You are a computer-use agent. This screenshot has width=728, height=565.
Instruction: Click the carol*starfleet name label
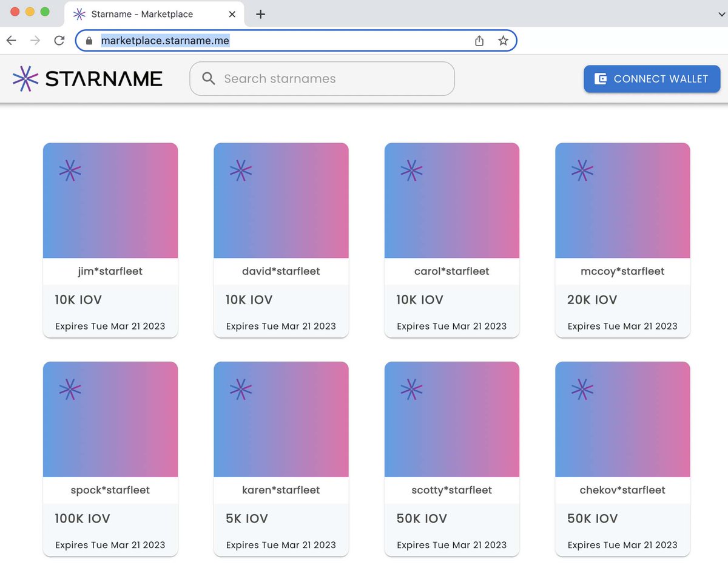click(452, 271)
